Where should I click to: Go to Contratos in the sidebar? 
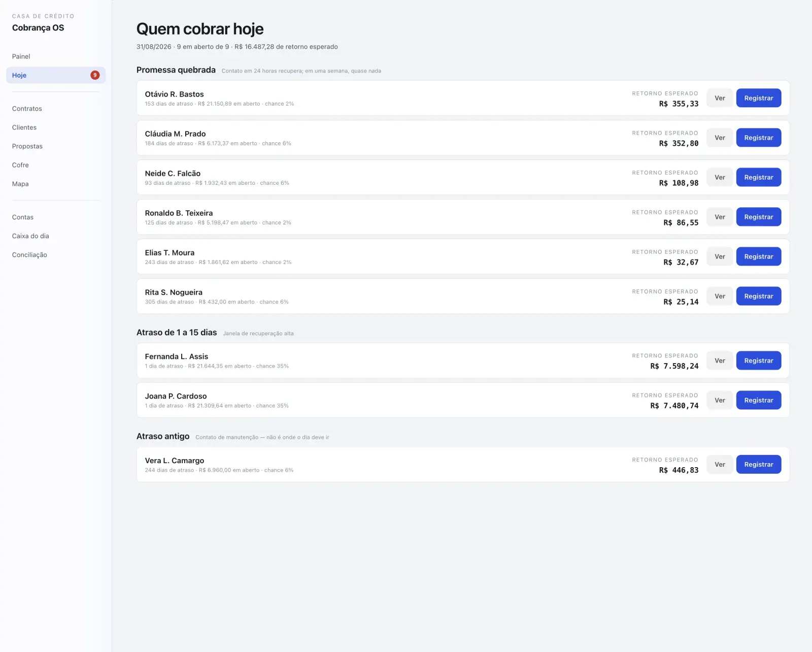(x=56, y=109)
